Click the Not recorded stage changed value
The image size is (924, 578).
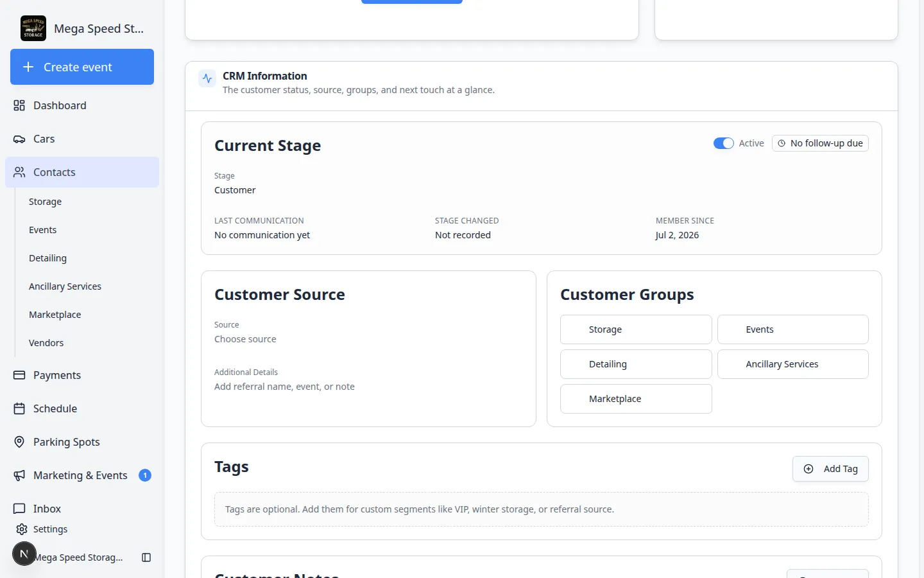[x=463, y=235]
